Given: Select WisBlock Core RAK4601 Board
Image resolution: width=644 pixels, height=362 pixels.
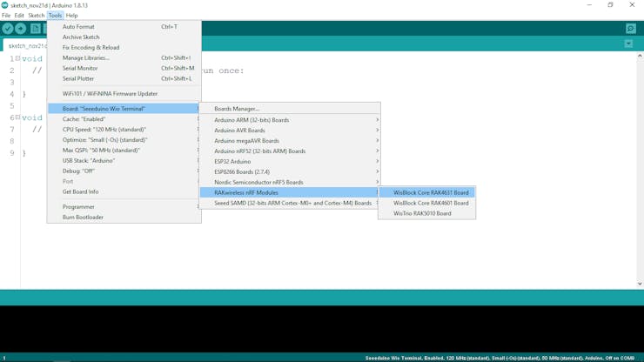Looking at the screenshot, I should coord(427,203).
